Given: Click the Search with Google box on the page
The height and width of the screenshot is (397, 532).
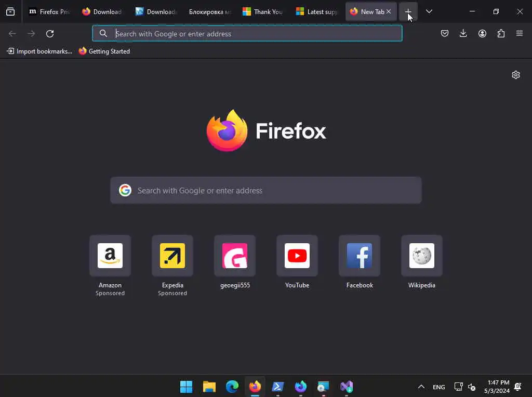Looking at the screenshot, I should point(266,190).
